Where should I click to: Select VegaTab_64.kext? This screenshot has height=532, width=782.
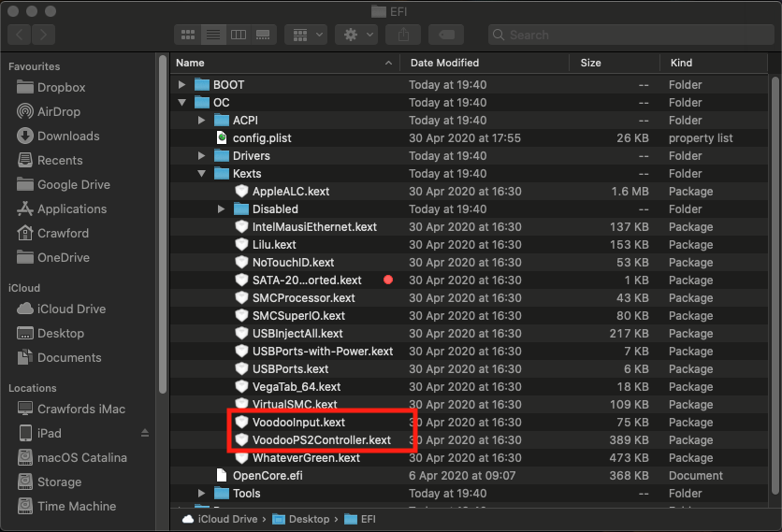pyautogui.click(x=469, y=387)
